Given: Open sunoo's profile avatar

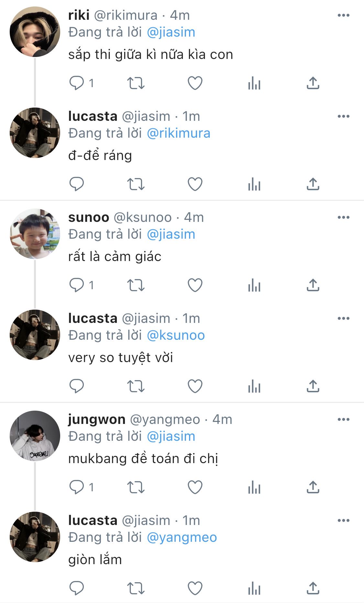Looking at the screenshot, I should (x=35, y=234).
